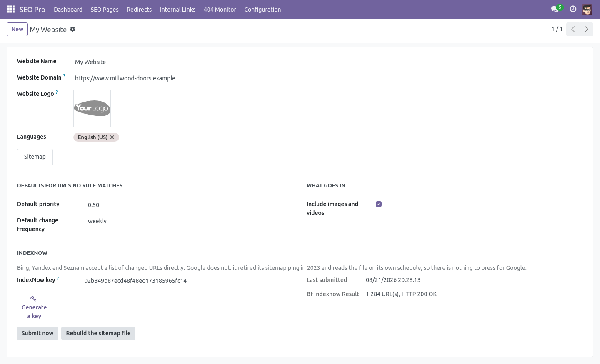600x364 pixels.
Task: Edit the IndexNow key field
Action: 188,281
